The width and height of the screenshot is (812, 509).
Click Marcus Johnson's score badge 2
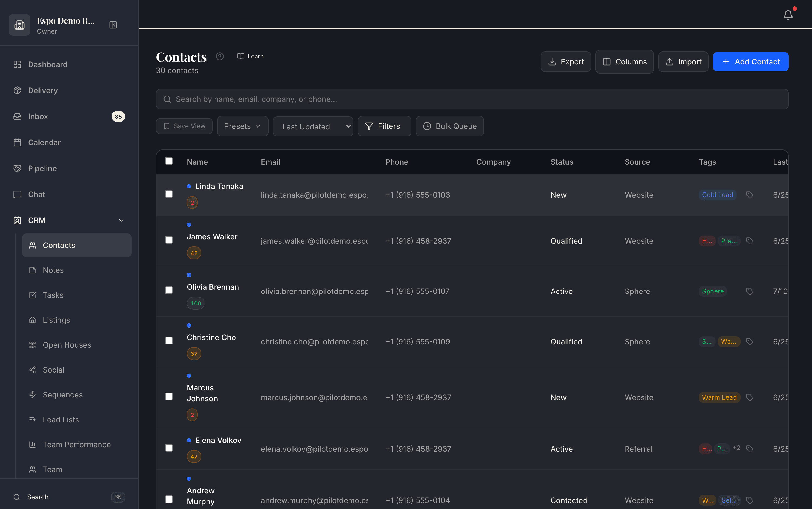[x=192, y=415]
